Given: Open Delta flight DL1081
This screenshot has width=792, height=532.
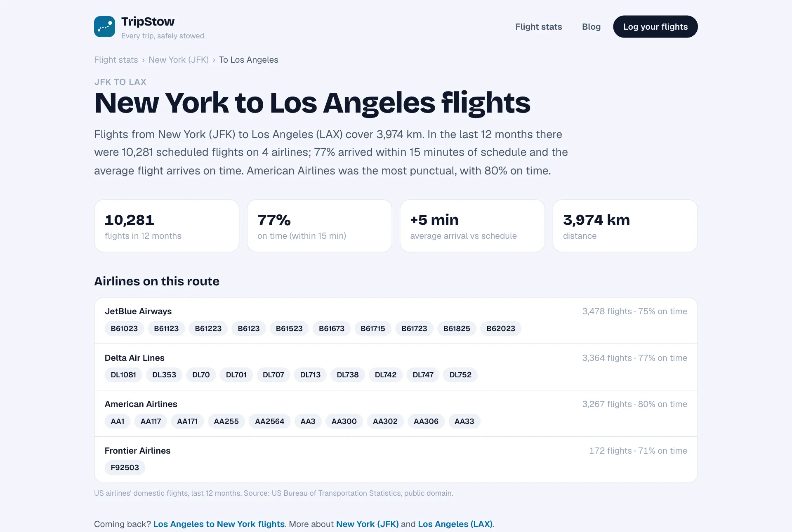Looking at the screenshot, I should (x=123, y=375).
